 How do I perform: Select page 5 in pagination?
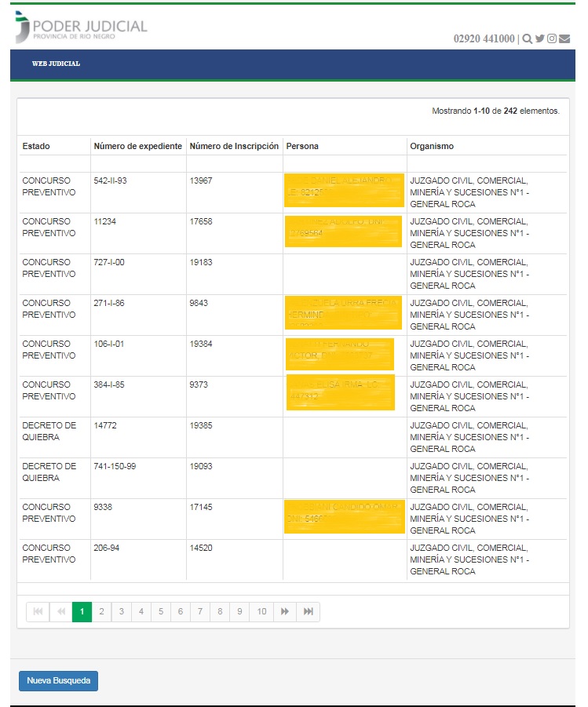point(161,611)
